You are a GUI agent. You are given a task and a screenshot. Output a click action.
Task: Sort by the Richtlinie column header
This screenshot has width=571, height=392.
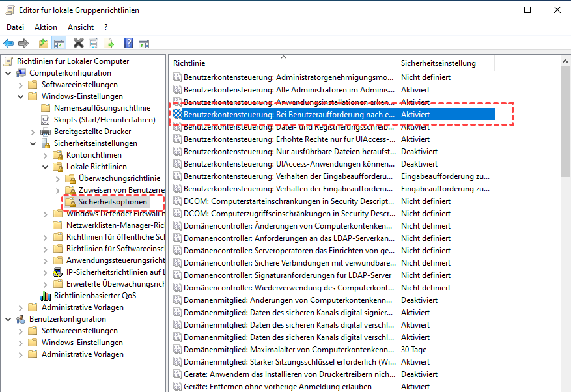[189, 63]
